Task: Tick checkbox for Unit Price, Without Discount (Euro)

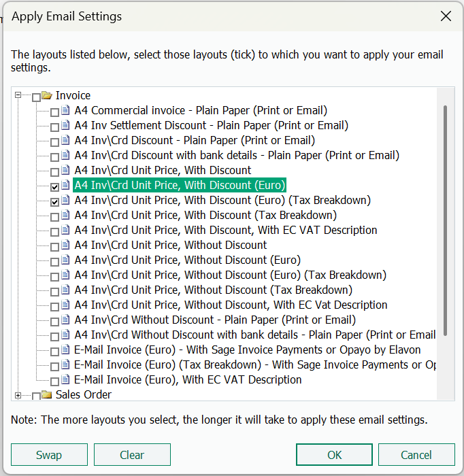Action: [54, 262]
